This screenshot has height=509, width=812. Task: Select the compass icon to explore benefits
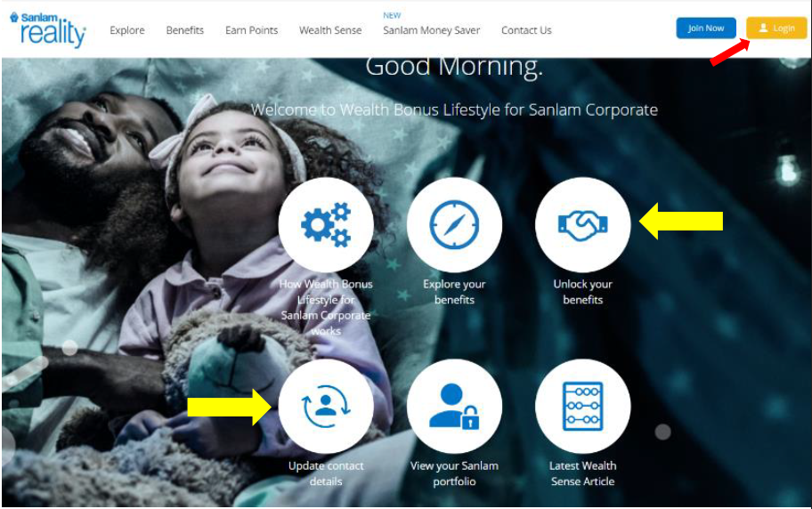pos(454,225)
